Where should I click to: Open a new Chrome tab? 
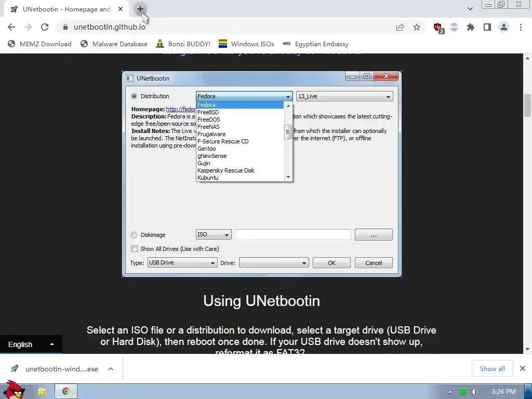(140, 9)
